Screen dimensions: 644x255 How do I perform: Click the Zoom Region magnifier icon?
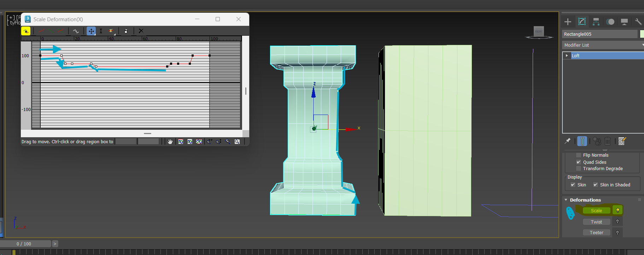click(237, 141)
